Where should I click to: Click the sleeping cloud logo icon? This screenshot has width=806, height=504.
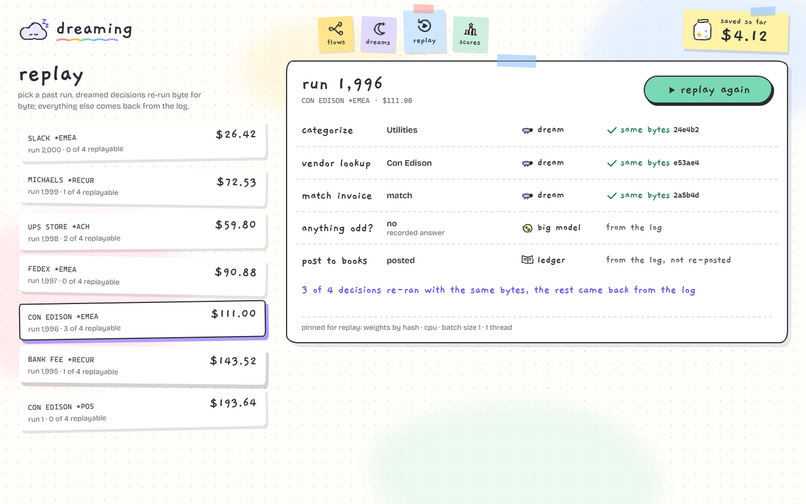[x=34, y=30]
